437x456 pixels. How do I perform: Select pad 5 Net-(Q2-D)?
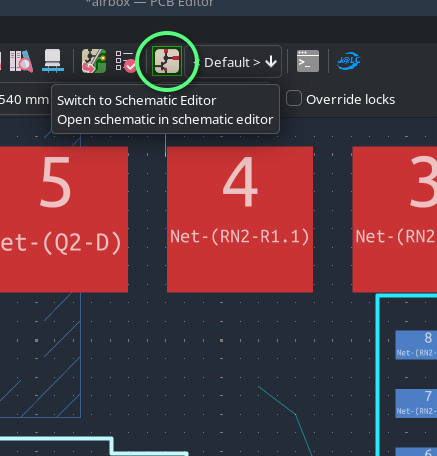(x=64, y=219)
